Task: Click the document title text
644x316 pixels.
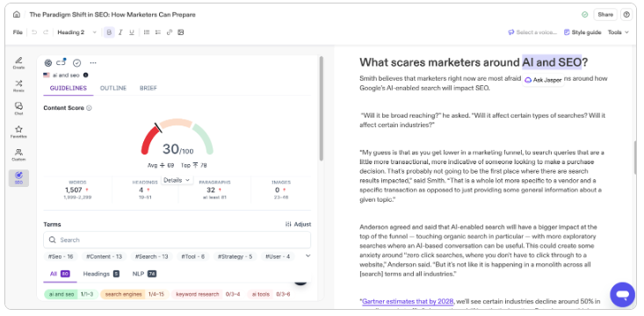Action: (112, 15)
